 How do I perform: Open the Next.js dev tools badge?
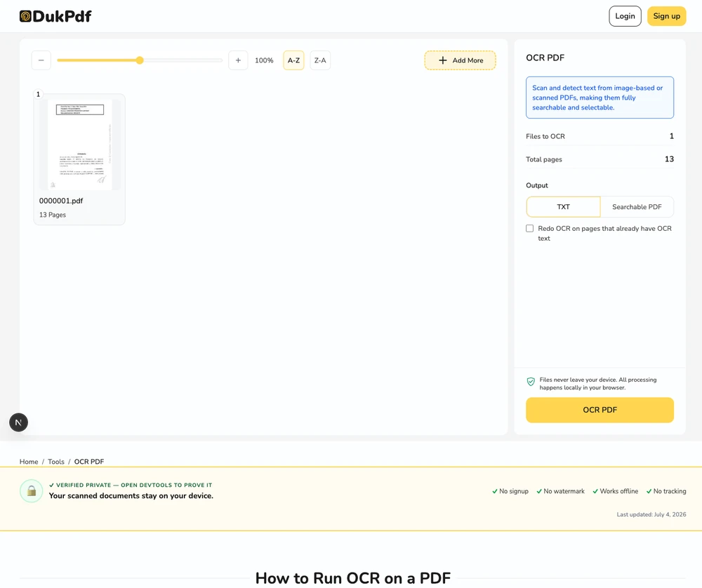click(x=19, y=422)
